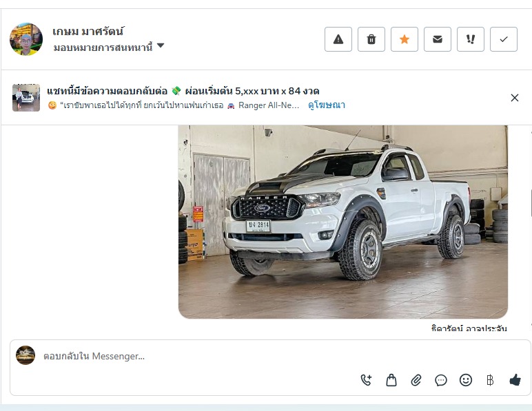Start a call with phone plus icon

pos(367,380)
